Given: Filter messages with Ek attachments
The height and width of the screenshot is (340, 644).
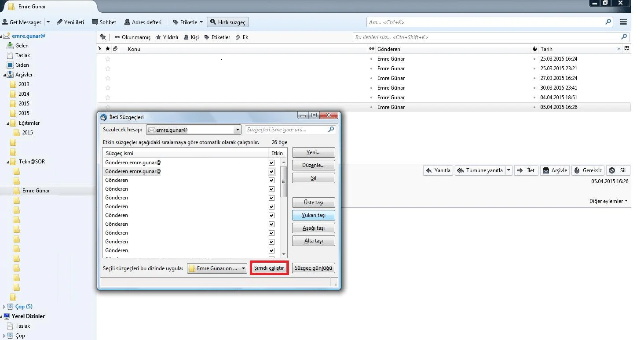Looking at the screenshot, I should [242, 37].
